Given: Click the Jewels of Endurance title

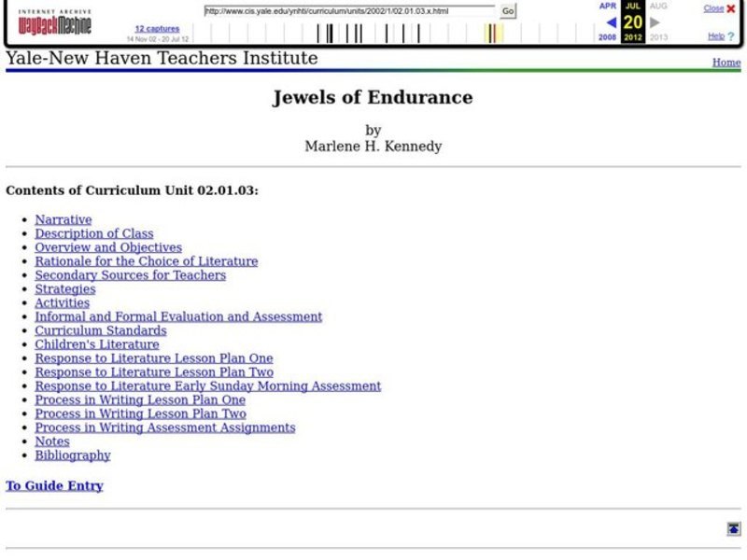Looking at the screenshot, I should tap(373, 97).
